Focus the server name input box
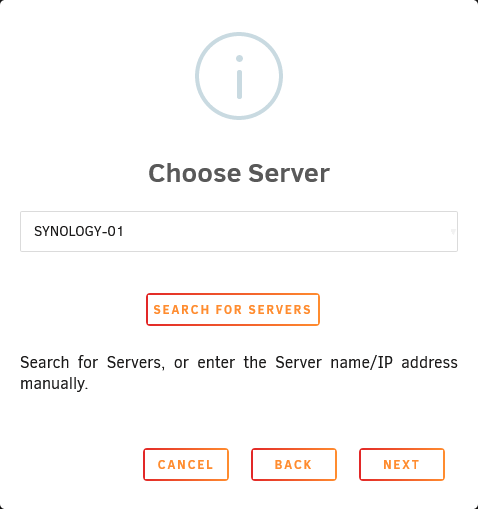The image size is (478, 509). (x=239, y=231)
